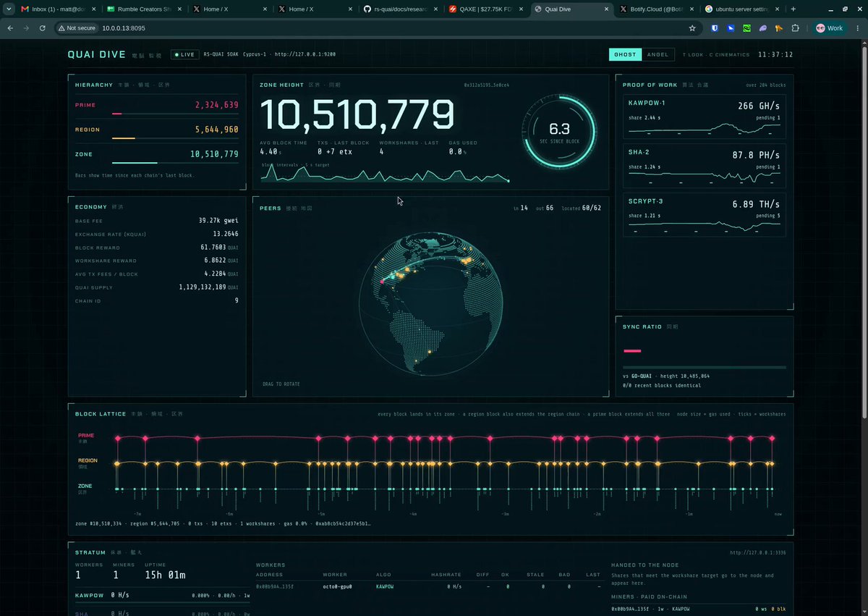Click the SHA-2 hashrate card
868x616 pixels.
point(705,166)
